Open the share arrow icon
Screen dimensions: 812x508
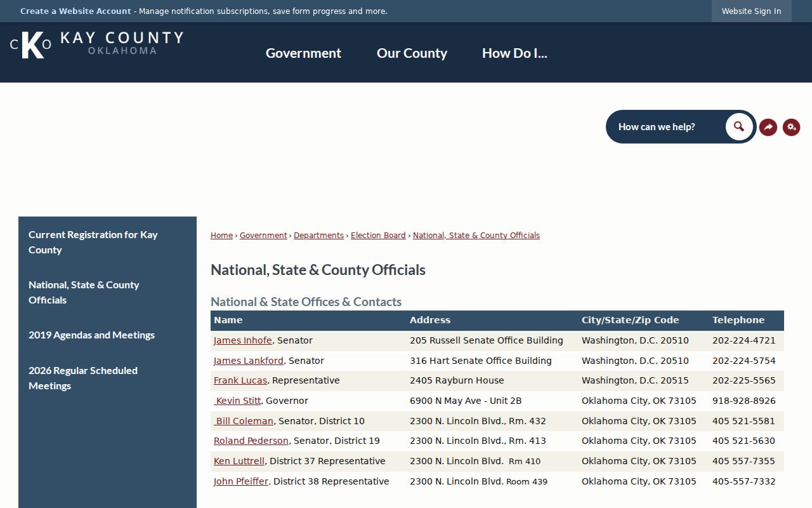768,127
